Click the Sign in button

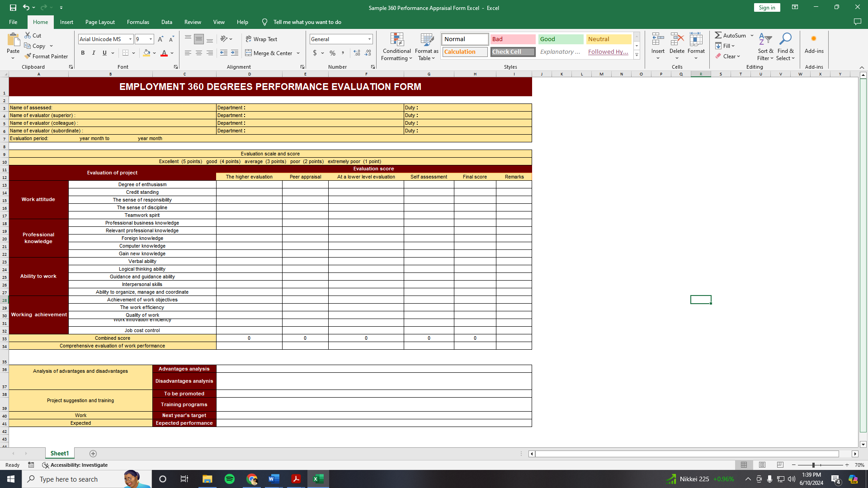pos(767,8)
